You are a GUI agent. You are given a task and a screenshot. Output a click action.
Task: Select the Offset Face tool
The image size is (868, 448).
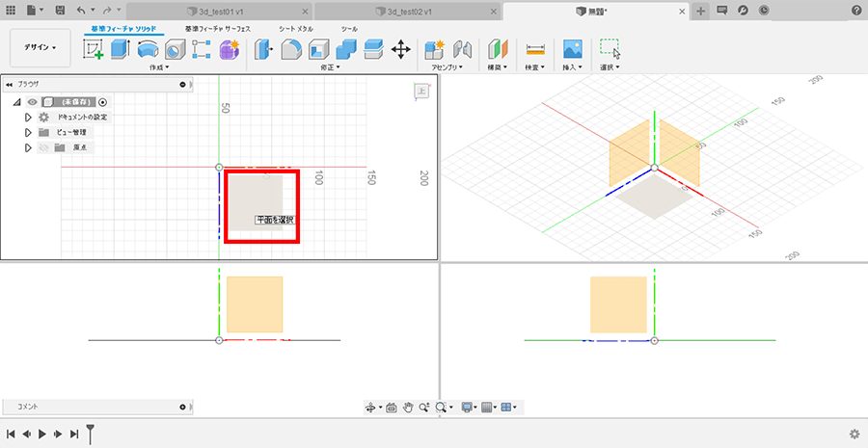(373, 50)
